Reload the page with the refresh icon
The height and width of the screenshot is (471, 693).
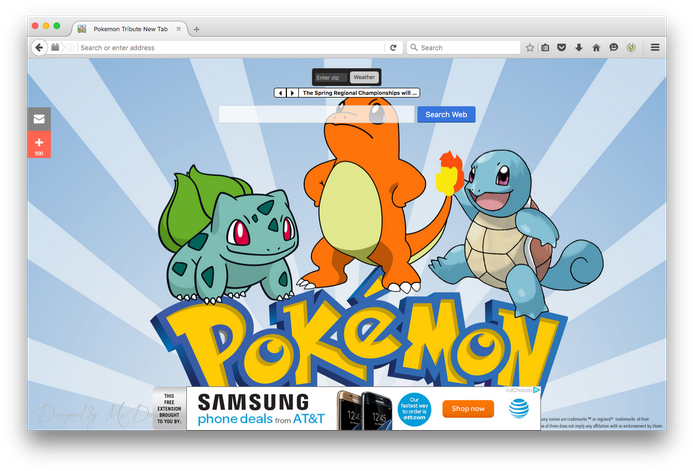(393, 47)
